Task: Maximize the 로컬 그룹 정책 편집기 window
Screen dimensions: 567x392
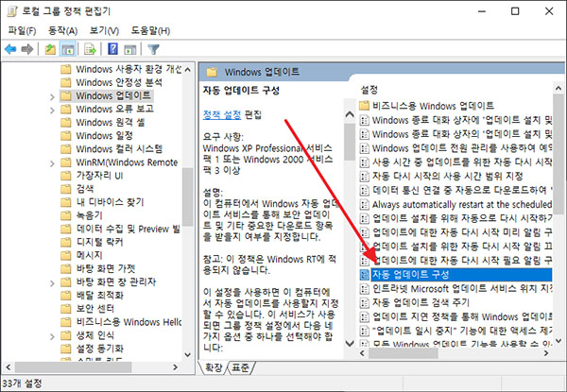Action: tap(515, 11)
